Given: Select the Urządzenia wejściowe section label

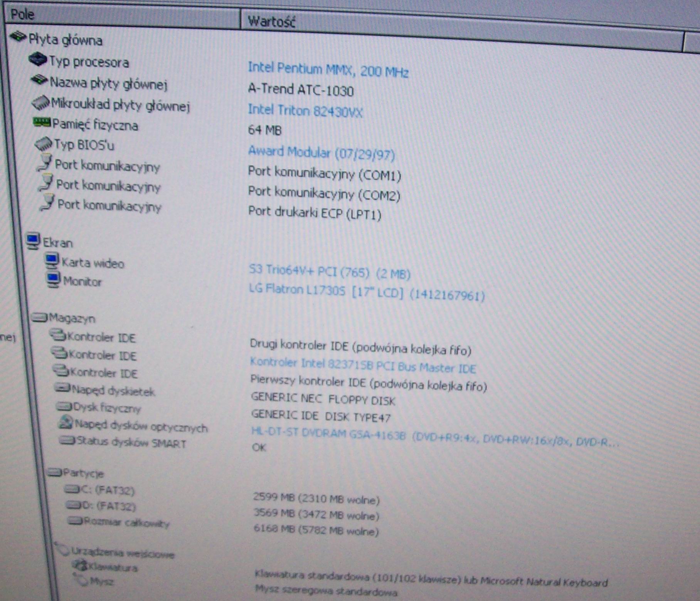Looking at the screenshot, I should point(123,553).
